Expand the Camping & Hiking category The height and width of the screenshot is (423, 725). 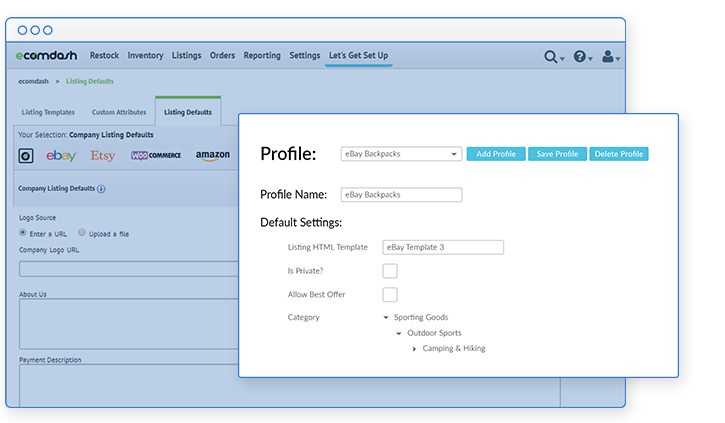[x=415, y=349]
